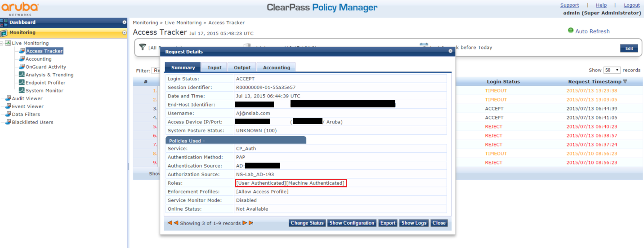Viewport: 644px width, 248px height.
Task: Click the Auto Refresh link
Action: pos(592,31)
